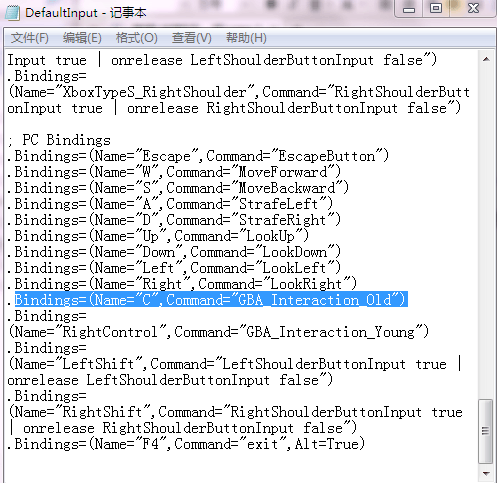Click the Notepad document icon in title bar
This screenshot has height=483, width=497.
click(12, 13)
